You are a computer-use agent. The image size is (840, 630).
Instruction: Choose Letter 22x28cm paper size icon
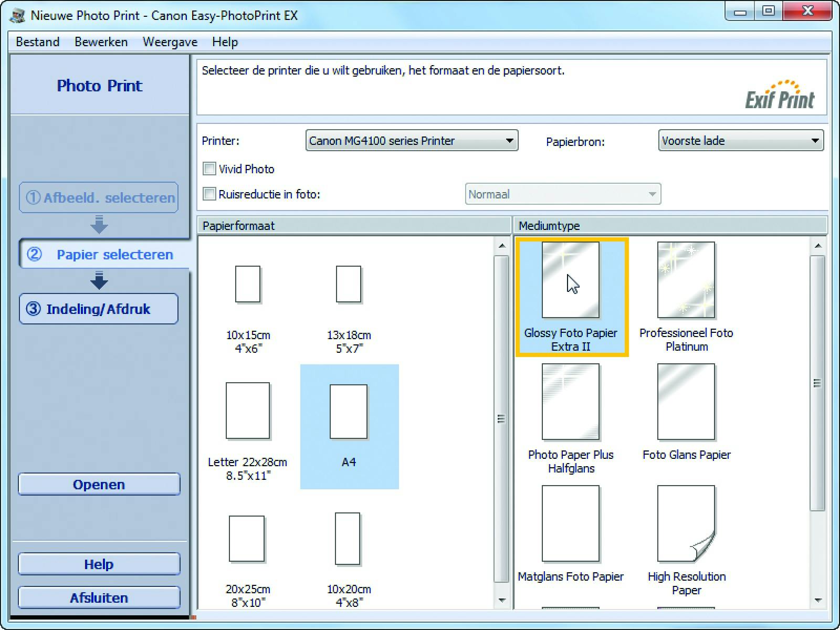click(x=248, y=411)
